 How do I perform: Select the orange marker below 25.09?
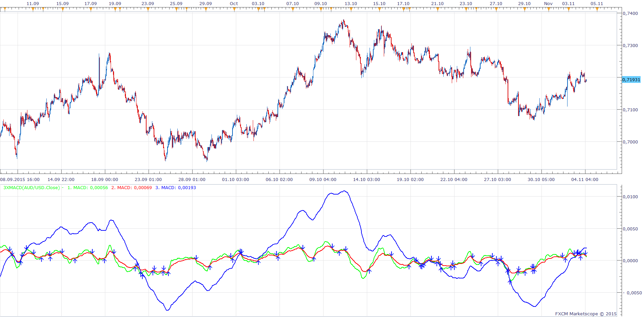[176, 9]
